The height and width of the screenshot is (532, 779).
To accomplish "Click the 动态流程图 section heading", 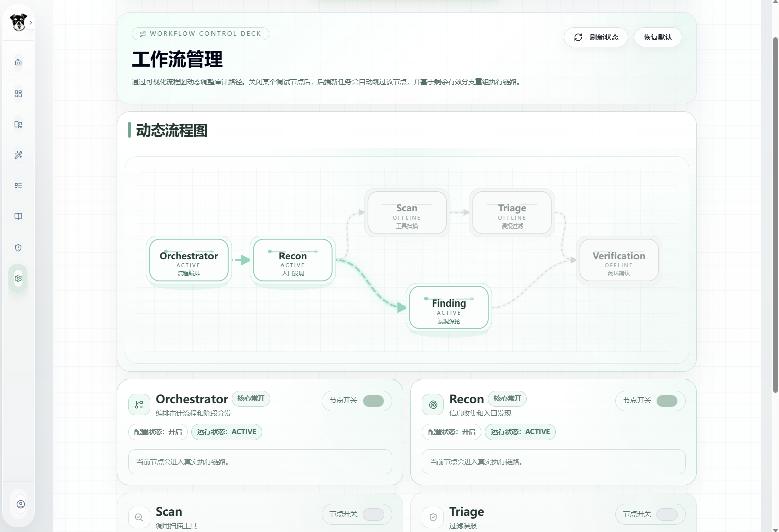I will pyautogui.click(x=172, y=130).
